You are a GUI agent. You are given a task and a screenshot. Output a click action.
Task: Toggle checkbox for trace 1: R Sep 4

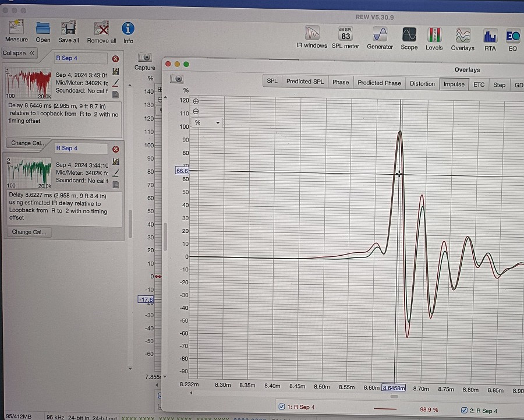[281, 407]
